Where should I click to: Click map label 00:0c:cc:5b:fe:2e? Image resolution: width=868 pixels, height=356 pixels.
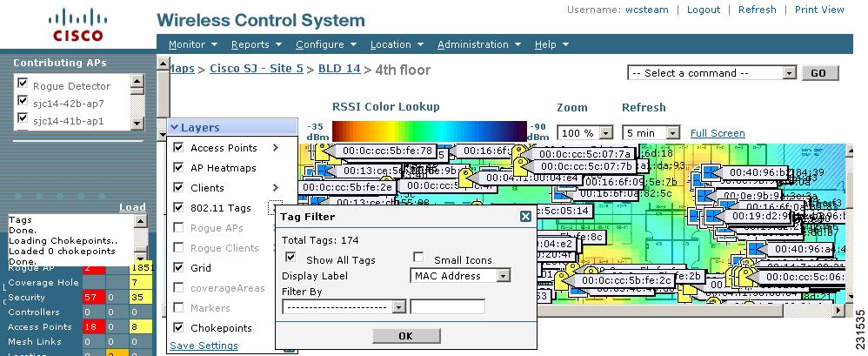pos(348,187)
